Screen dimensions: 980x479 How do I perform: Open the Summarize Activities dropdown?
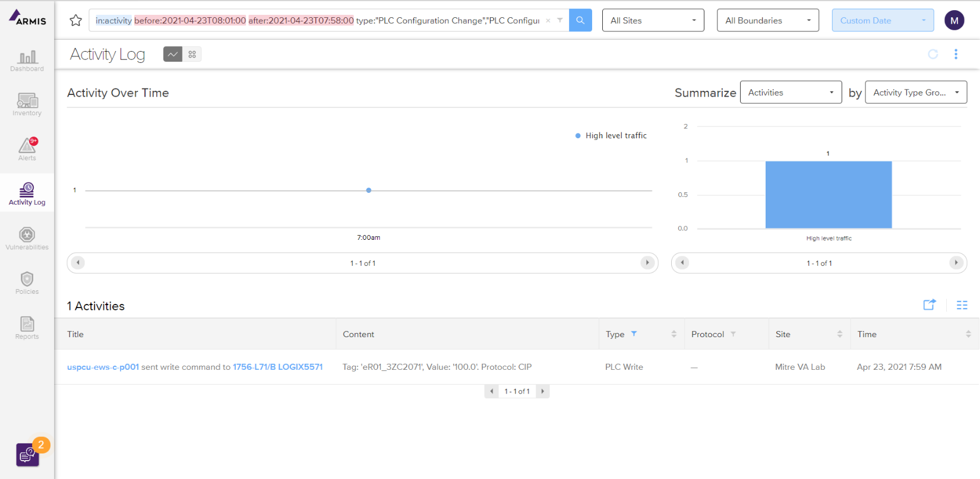791,92
